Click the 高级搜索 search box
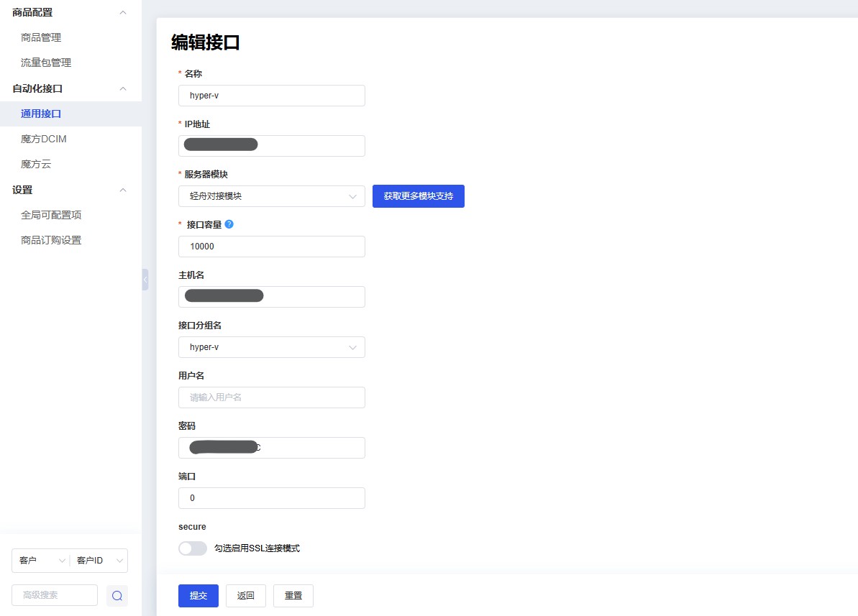 tap(54, 594)
